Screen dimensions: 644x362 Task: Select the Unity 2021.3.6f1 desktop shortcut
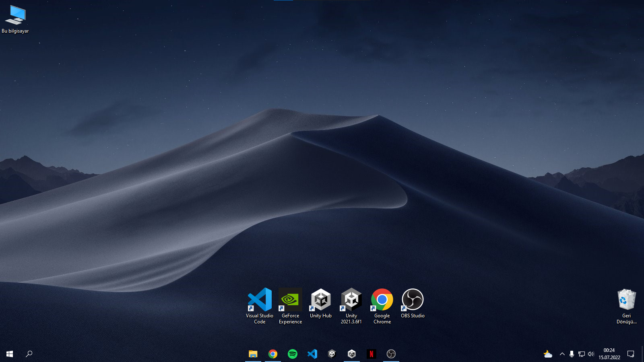point(351,306)
